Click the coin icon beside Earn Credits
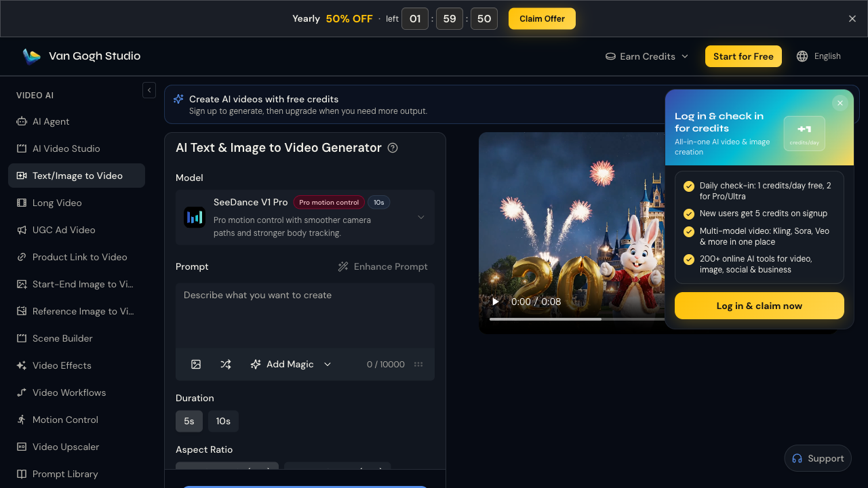 (610, 56)
